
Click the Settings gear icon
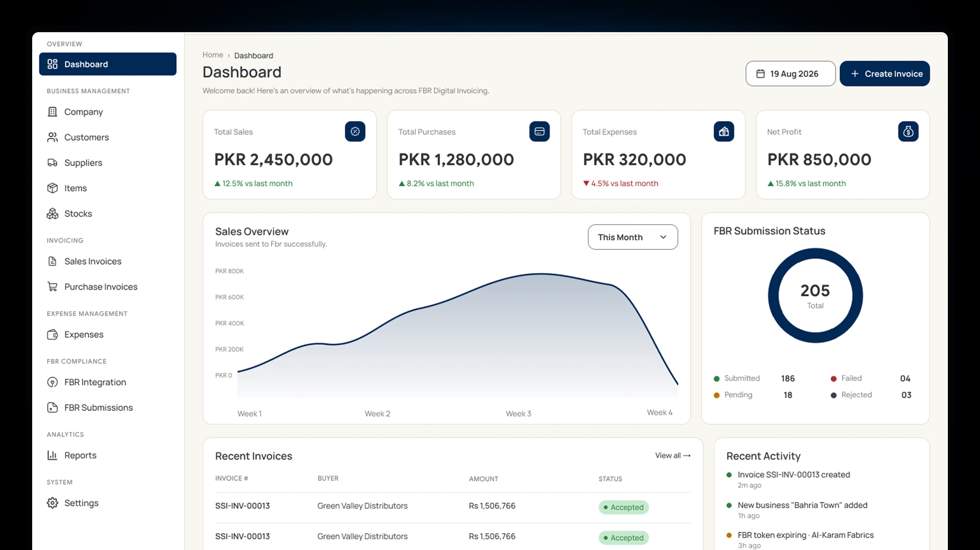point(53,503)
